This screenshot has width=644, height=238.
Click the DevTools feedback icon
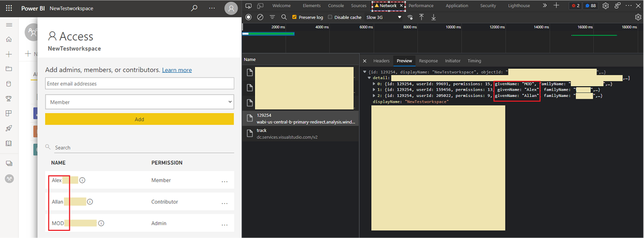coord(618,6)
